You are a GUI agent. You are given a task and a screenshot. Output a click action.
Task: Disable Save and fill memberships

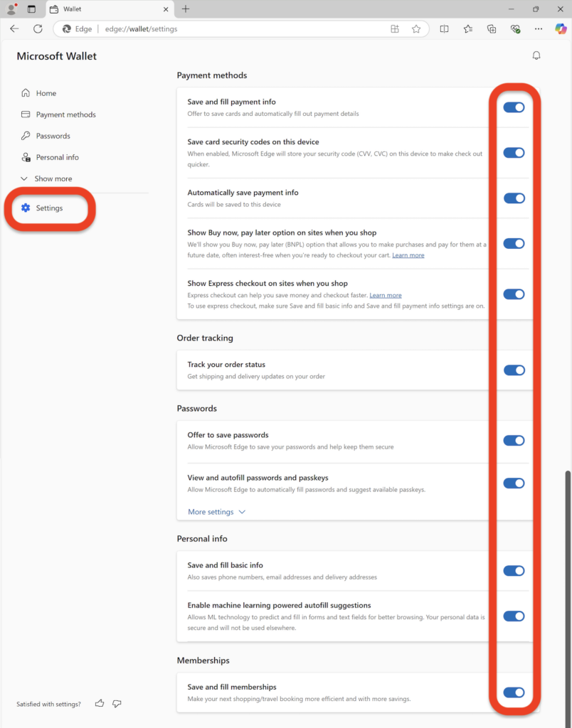click(514, 692)
